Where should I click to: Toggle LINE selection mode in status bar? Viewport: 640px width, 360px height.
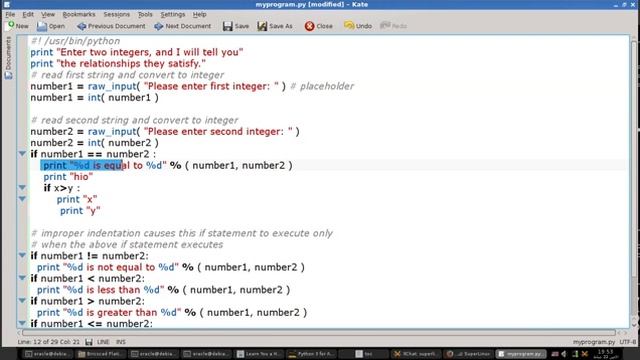(103, 342)
